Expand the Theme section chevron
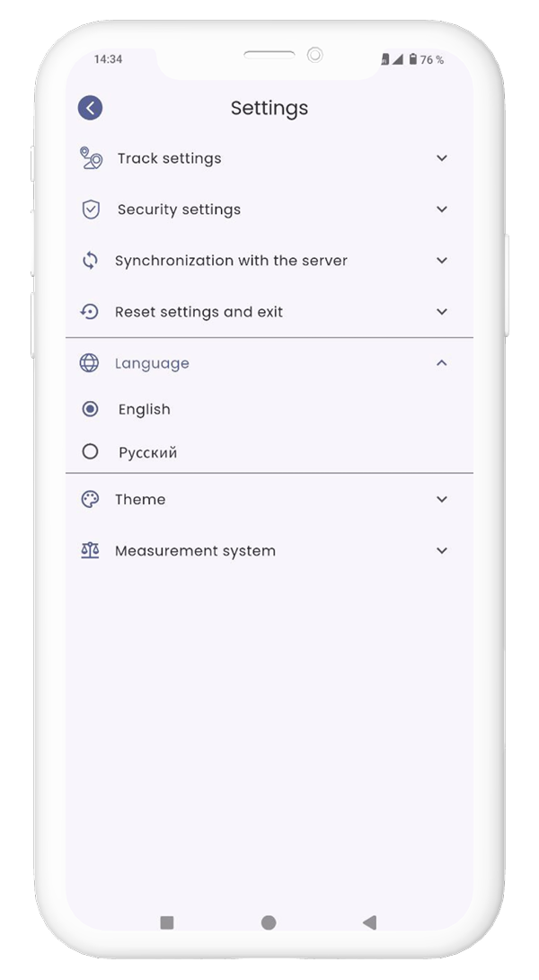Image resolution: width=539 pixels, height=980 pixels. tap(441, 500)
